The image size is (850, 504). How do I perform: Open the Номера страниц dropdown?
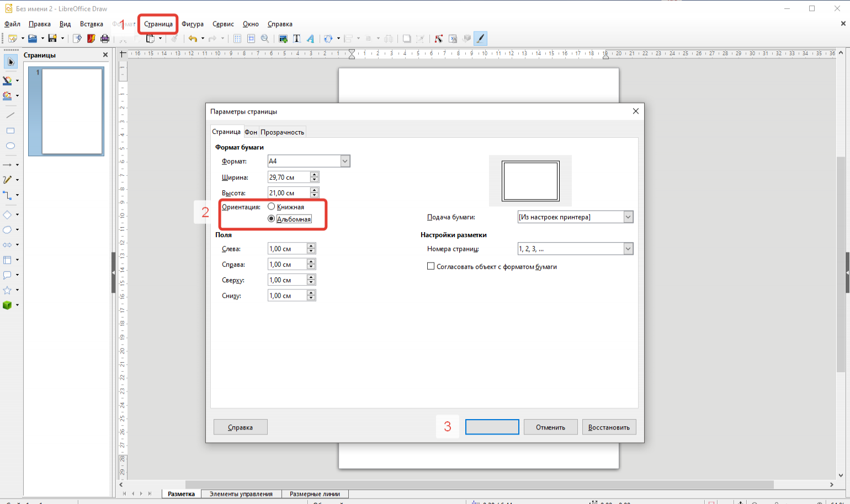click(628, 249)
